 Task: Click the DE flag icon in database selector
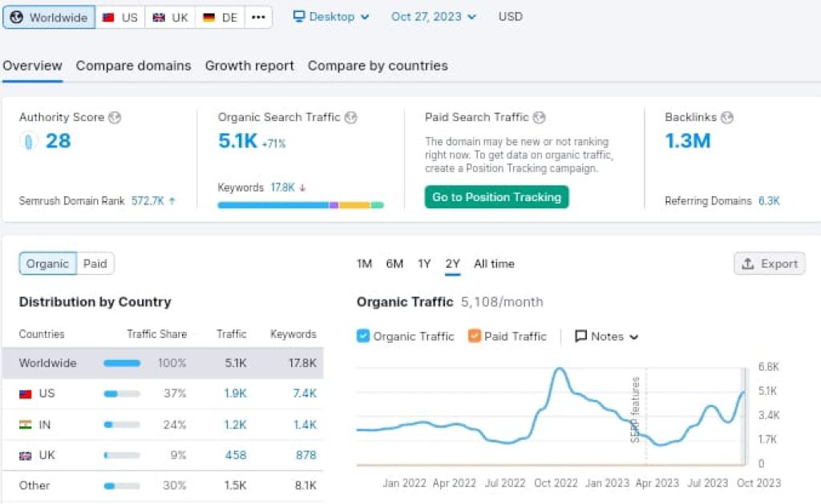(209, 18)
